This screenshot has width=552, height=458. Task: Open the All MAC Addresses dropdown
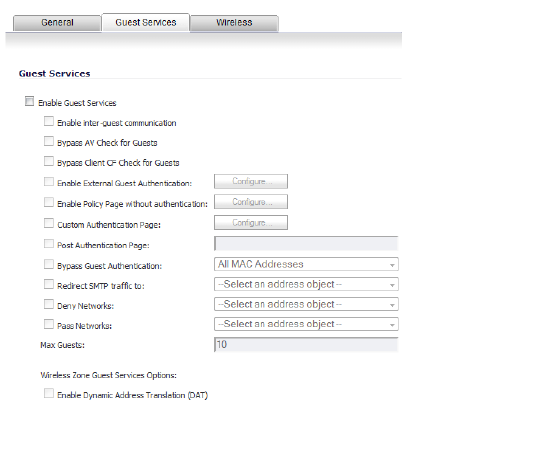coord(306,264)
